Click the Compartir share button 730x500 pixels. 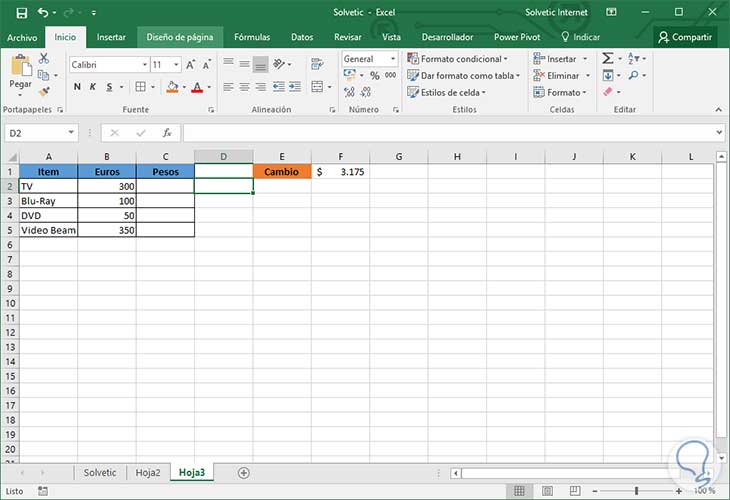point(685,37)
